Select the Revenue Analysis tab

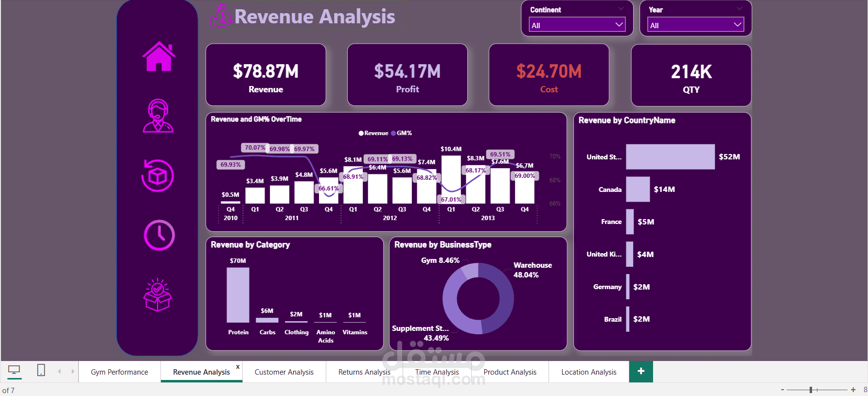[201, 372]
